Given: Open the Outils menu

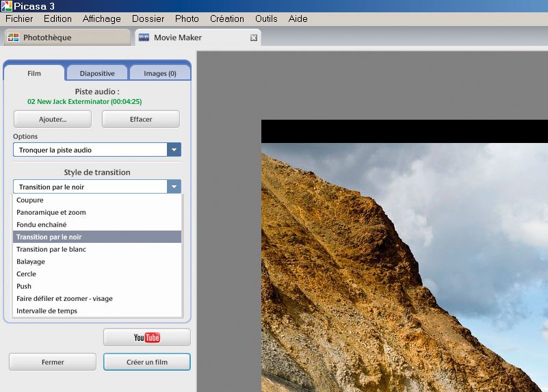Looking at the screenshot, I should click(x=266, y=19).
